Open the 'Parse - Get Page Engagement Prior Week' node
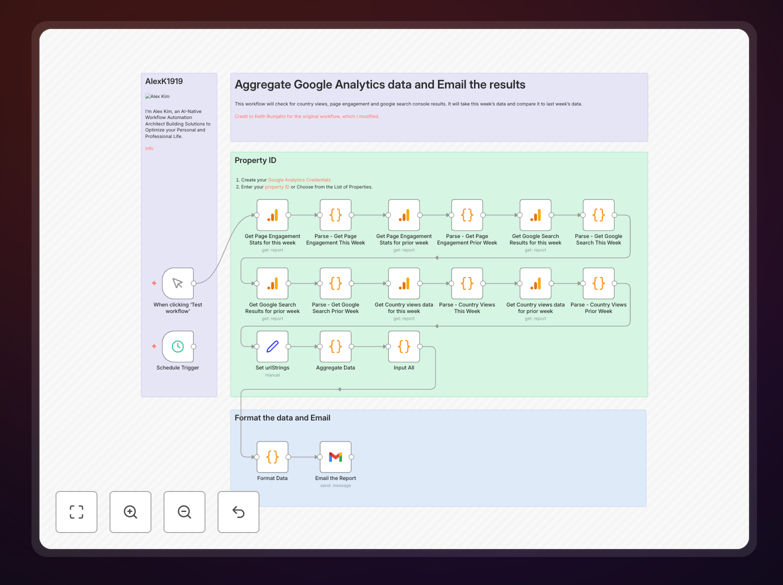Viewport: 783px width, 585px height. [x=467, y=215]
